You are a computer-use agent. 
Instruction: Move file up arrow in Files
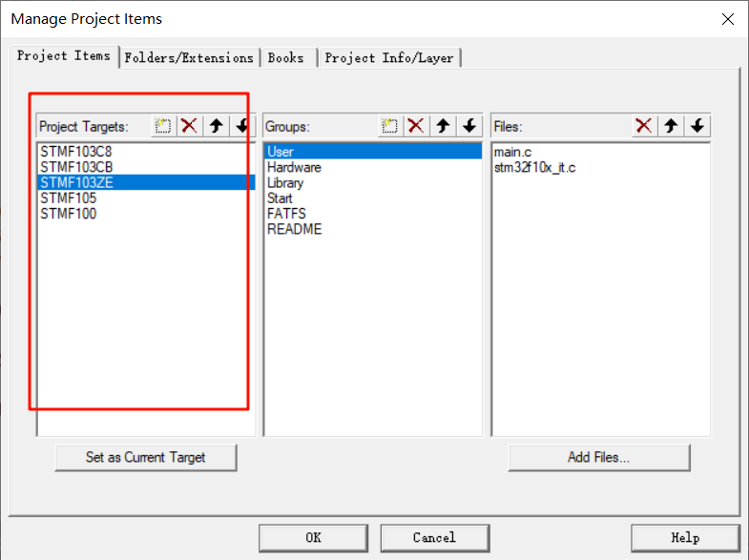click(x=671, y=127)
